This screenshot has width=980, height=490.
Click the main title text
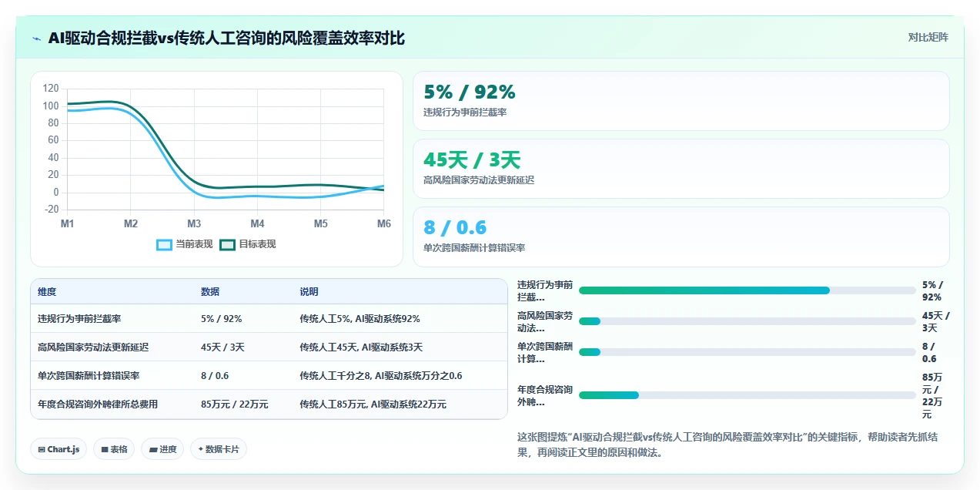[226, 38]
